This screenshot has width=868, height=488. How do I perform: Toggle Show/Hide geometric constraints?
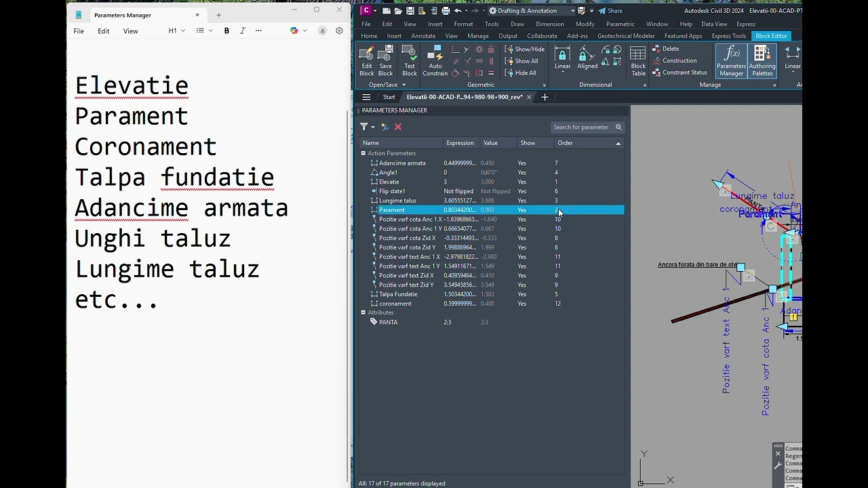(524, 49)
